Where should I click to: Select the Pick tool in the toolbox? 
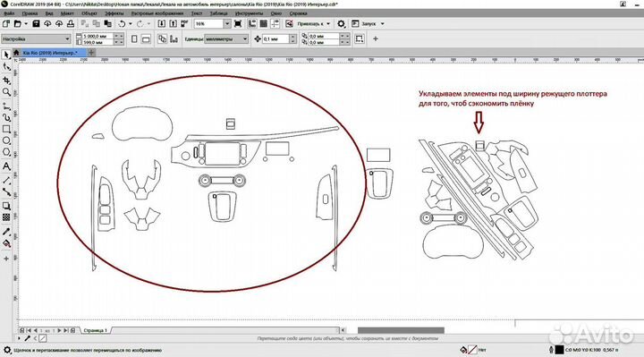6,55
